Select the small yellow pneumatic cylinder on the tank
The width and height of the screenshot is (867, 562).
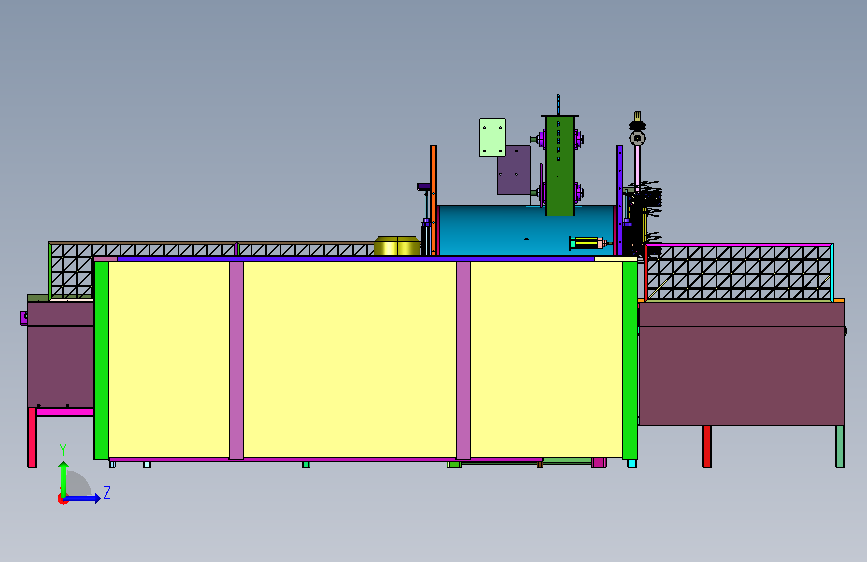point(588,243)
